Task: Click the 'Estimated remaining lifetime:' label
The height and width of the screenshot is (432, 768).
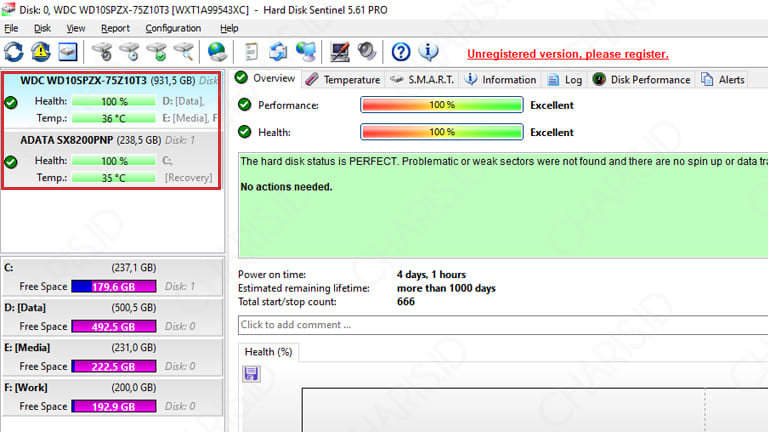Action: 304,288
